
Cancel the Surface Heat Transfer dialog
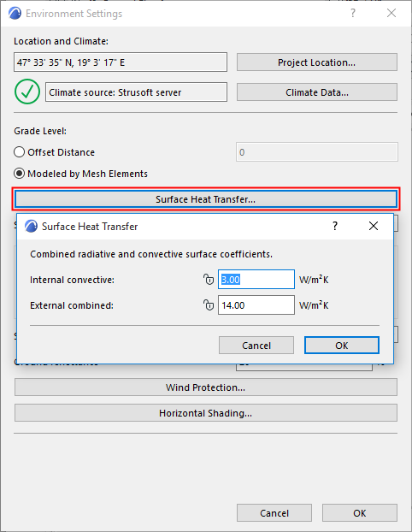click(x=256, y=345)
